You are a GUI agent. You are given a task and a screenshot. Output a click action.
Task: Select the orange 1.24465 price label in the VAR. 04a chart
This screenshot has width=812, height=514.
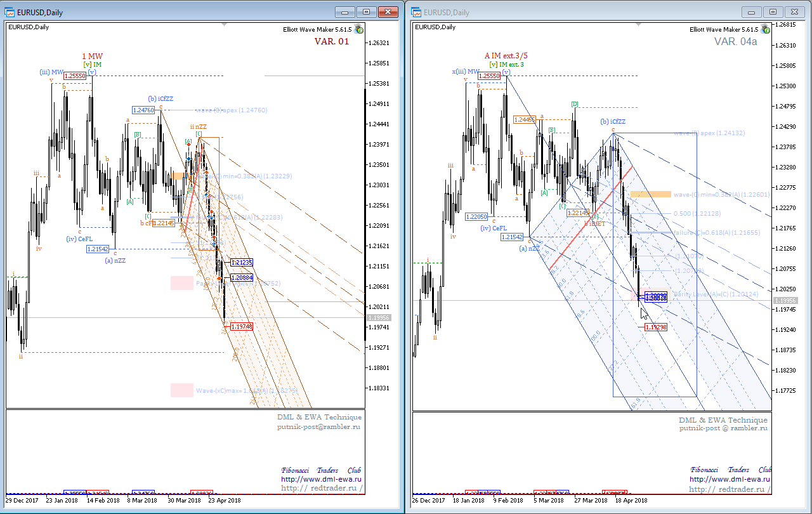525,119
